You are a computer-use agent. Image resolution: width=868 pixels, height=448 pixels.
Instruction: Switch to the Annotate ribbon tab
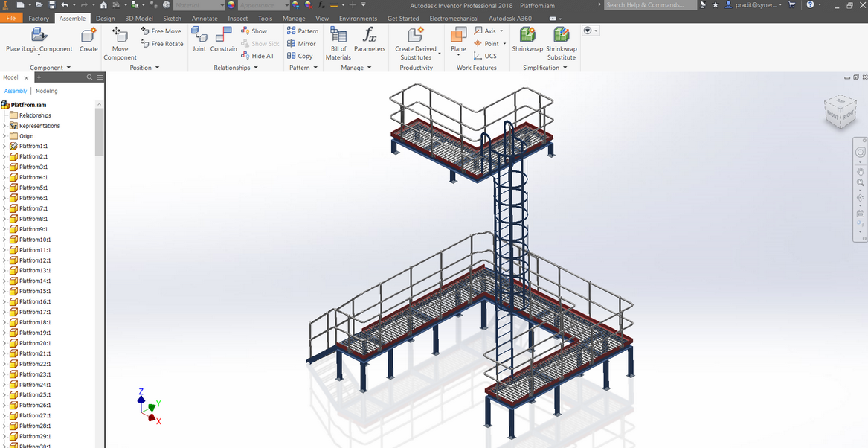[x=205, y=18]
